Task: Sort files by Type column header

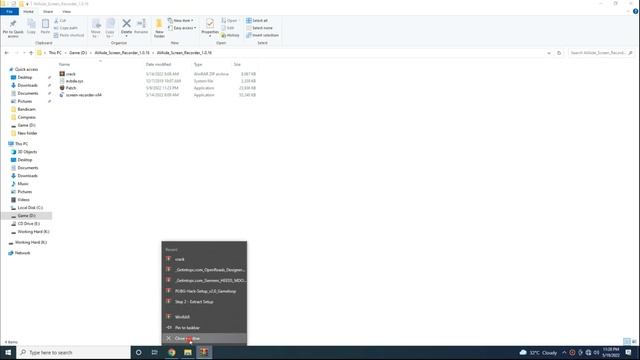Action: tap(198, 64)
